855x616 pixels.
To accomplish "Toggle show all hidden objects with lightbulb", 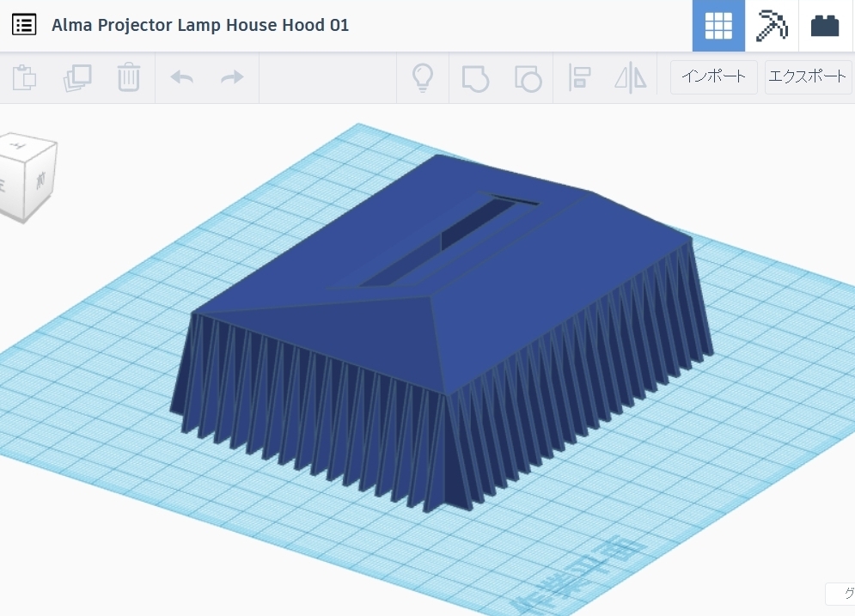I will [x=422, y=77].
